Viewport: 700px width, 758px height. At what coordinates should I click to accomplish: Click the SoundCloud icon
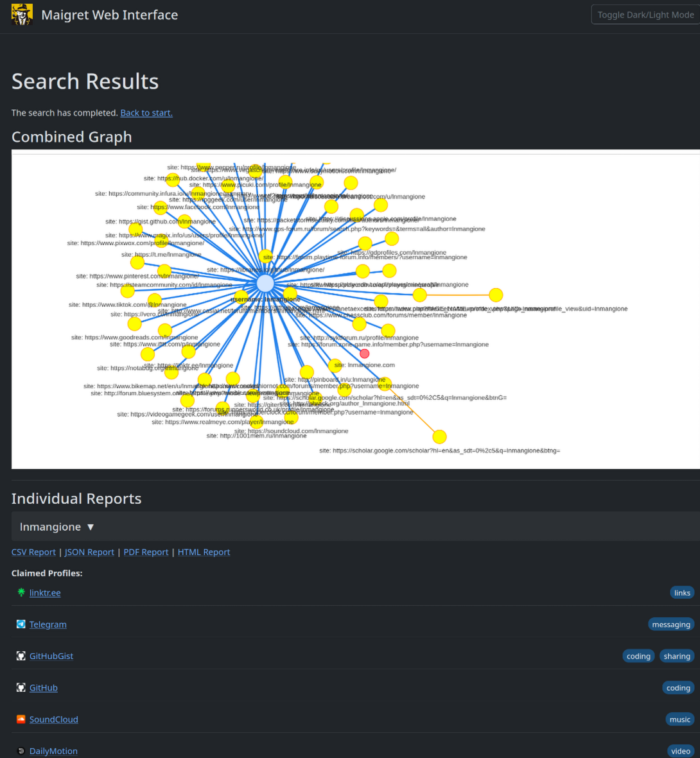click(21, 719)
